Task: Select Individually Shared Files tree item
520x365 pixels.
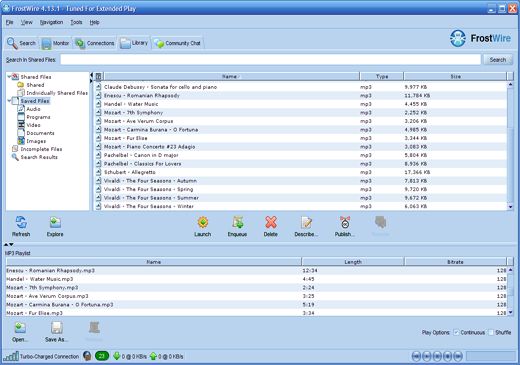Action: pos(53,93)
